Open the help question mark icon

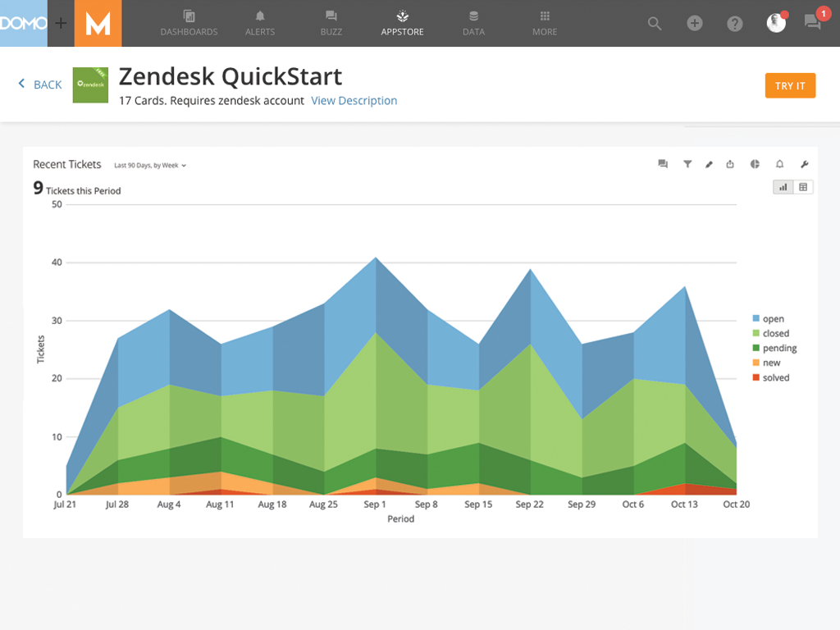[x=735, y=24]
